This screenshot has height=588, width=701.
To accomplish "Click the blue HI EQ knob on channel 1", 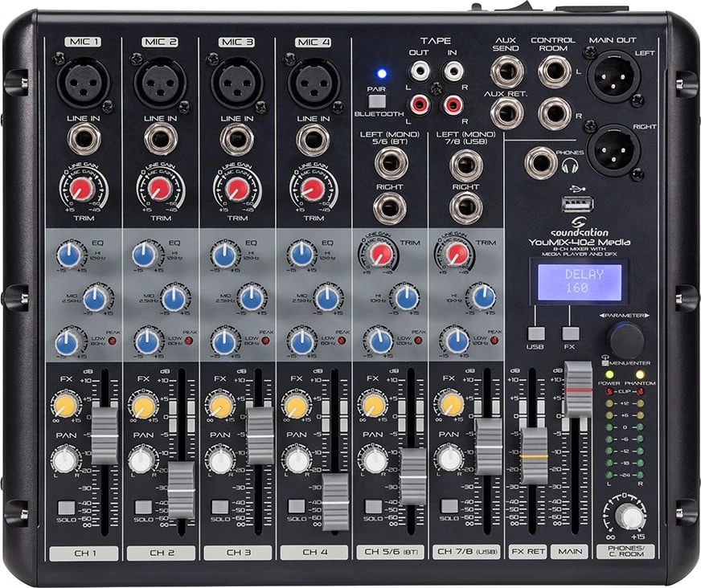I will click(x=68, y=255).
